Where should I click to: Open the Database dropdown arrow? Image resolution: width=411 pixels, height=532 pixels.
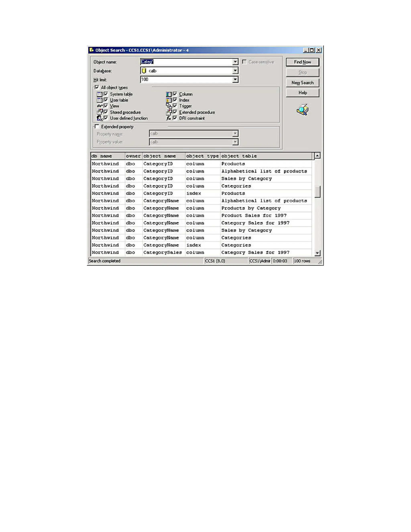click(235, 71)
